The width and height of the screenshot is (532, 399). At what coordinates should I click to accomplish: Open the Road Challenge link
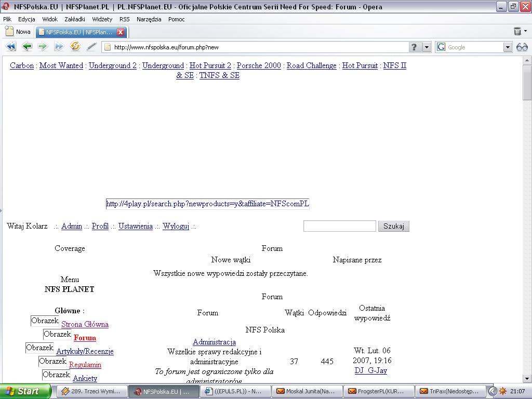pos(312,65)
